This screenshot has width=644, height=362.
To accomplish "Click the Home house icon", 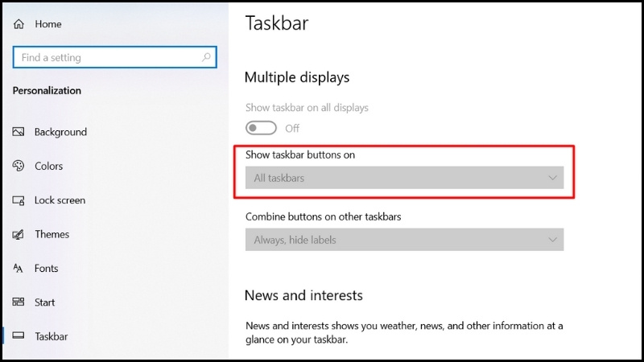I will (19, 24).
